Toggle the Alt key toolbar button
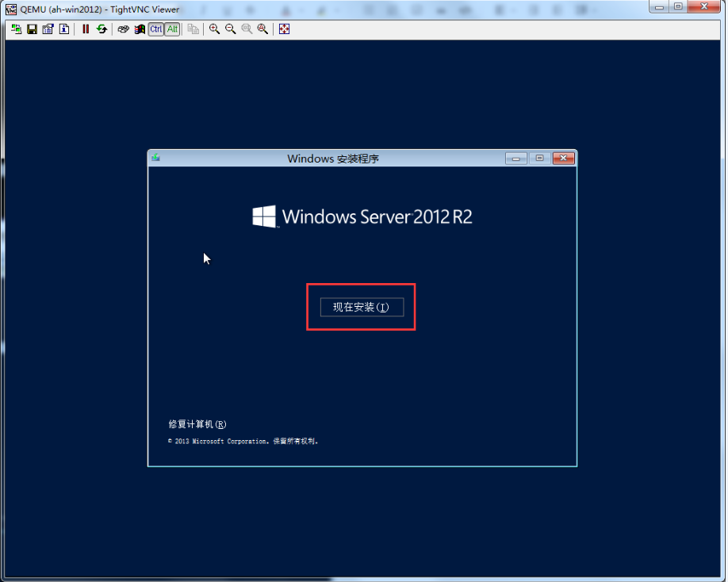Screen dimensions: 728x582 pyautogui.click(x=172, y=29)
